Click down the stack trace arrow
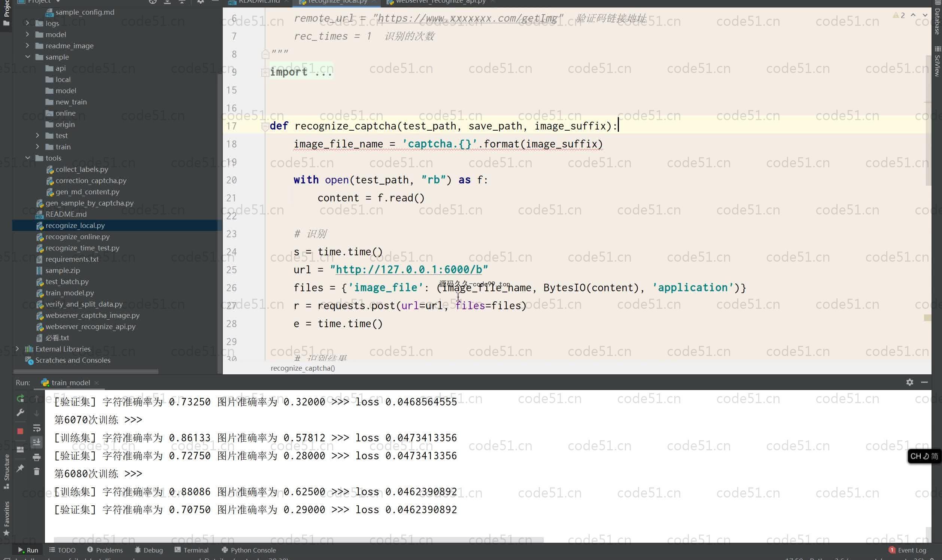This screenshot has height=560, width=942. click(37, 414)
